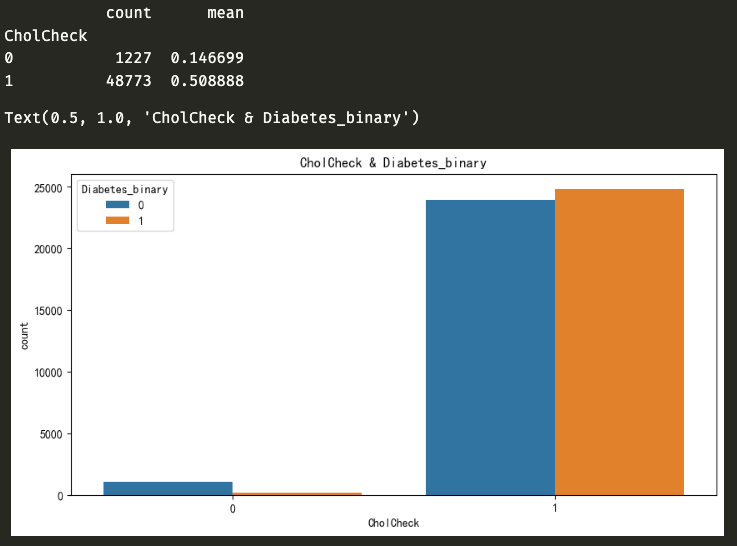Click the tall blue bar for CholCheck 1
Screen dimensions: 737x546
coord(490,348)
